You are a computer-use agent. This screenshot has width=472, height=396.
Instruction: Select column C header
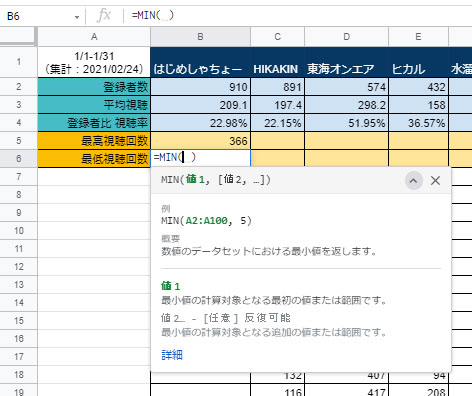coord(277,37)
